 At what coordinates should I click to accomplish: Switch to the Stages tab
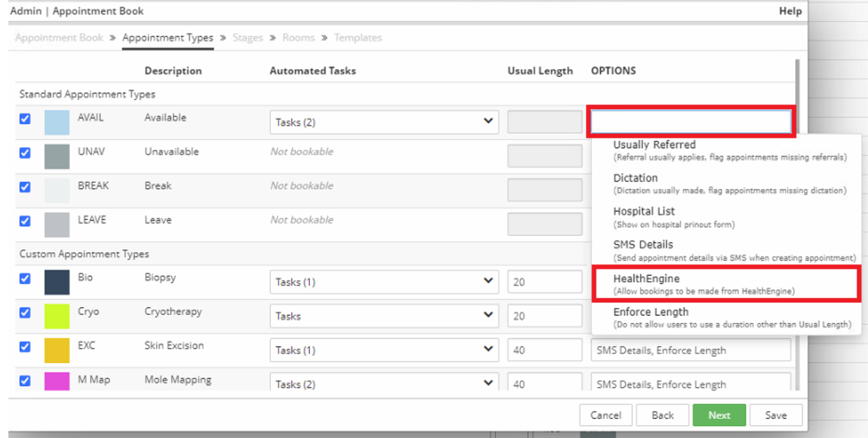point(248,38)
